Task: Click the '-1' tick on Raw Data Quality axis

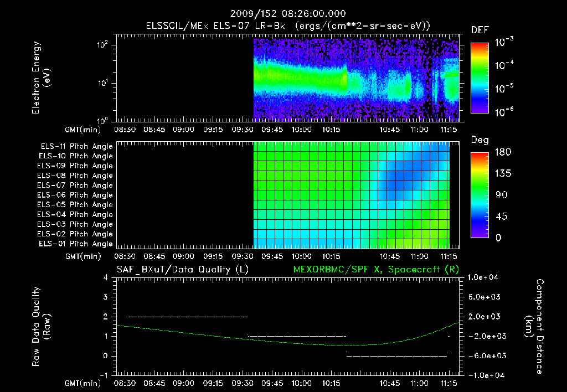Action: 104,375
